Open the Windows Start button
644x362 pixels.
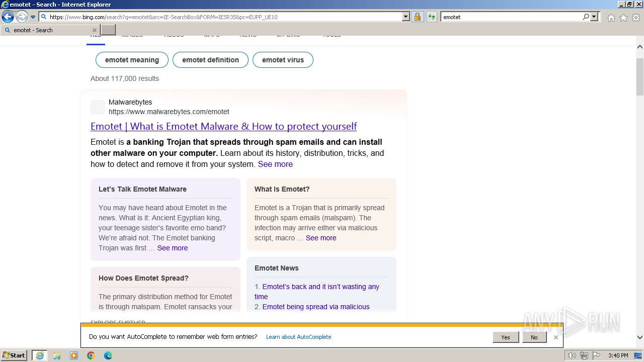[x=14, y=355]
